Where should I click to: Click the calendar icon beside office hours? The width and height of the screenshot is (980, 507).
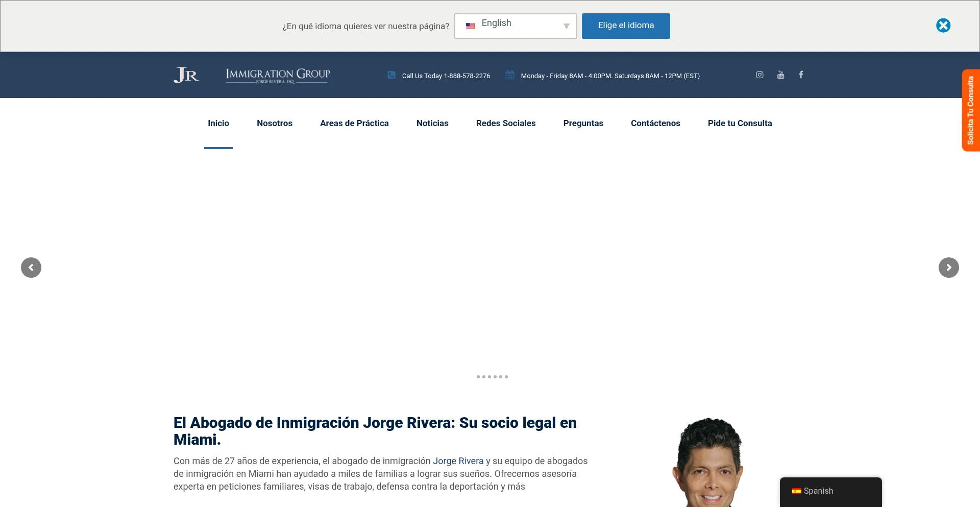click(x=510, y=75)
